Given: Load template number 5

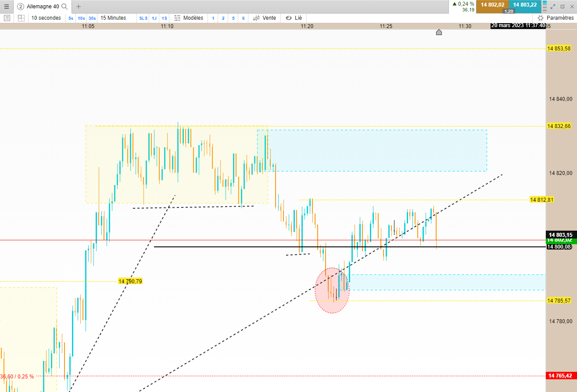Looking at the screenshot, I should pos(233,18).
